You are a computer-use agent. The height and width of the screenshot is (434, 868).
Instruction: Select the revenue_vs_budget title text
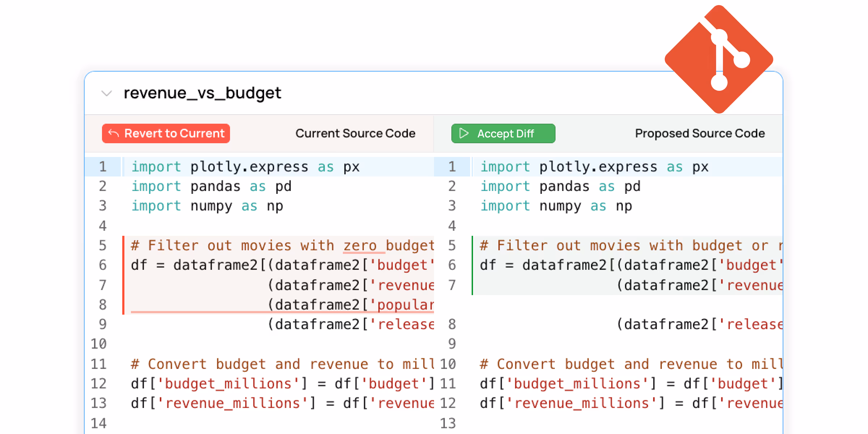[x=202, y=93]
